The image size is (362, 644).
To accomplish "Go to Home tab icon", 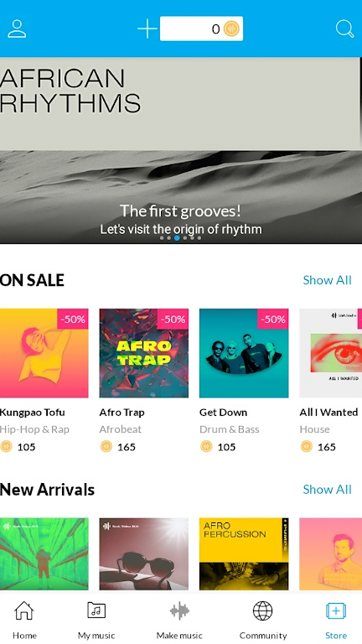I will click(23, 610).
